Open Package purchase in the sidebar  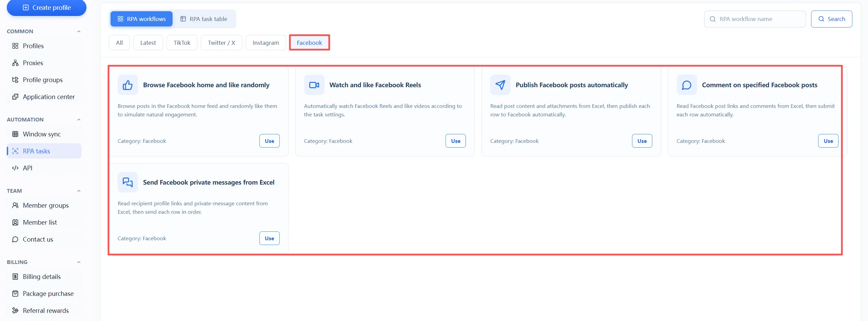click(44, 294)
